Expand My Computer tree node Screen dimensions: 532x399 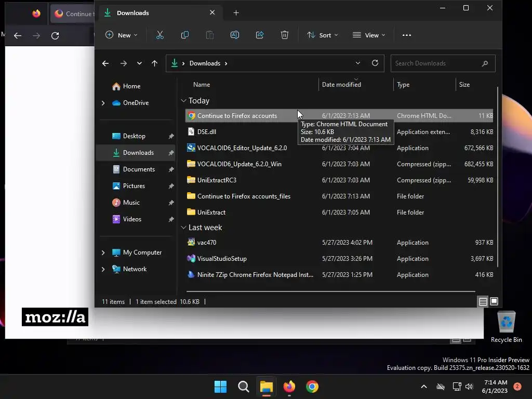tap(103, 252)
